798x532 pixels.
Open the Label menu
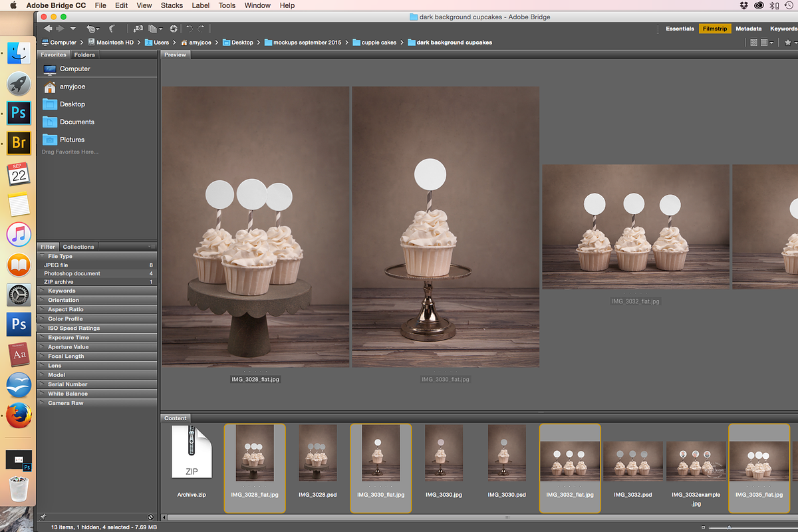(x=200, y=5)
